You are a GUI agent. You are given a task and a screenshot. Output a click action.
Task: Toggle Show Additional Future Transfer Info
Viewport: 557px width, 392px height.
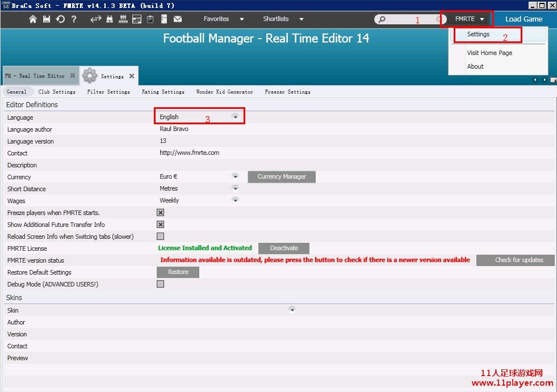point(161,225)
